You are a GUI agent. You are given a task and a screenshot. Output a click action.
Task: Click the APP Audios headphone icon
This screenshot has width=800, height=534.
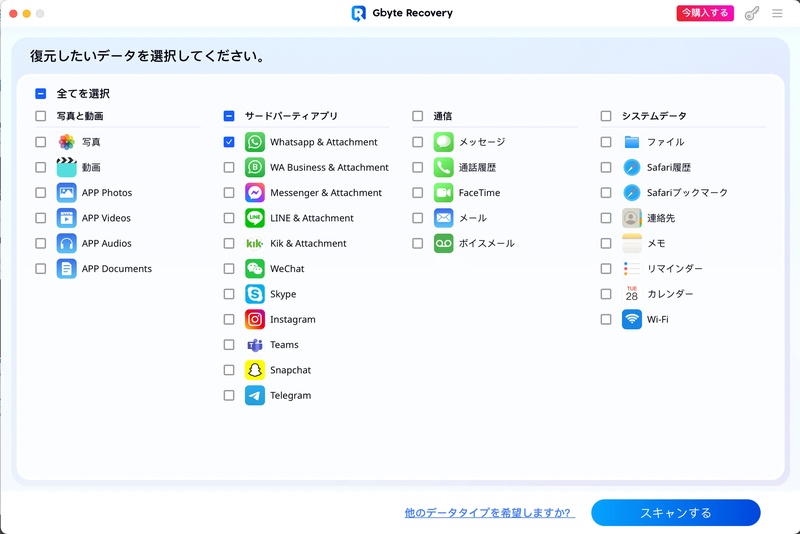coord(66,243)
